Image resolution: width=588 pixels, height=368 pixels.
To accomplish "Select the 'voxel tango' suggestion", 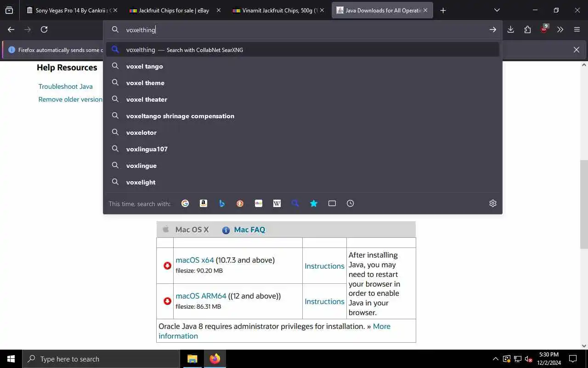I will 303,66.
